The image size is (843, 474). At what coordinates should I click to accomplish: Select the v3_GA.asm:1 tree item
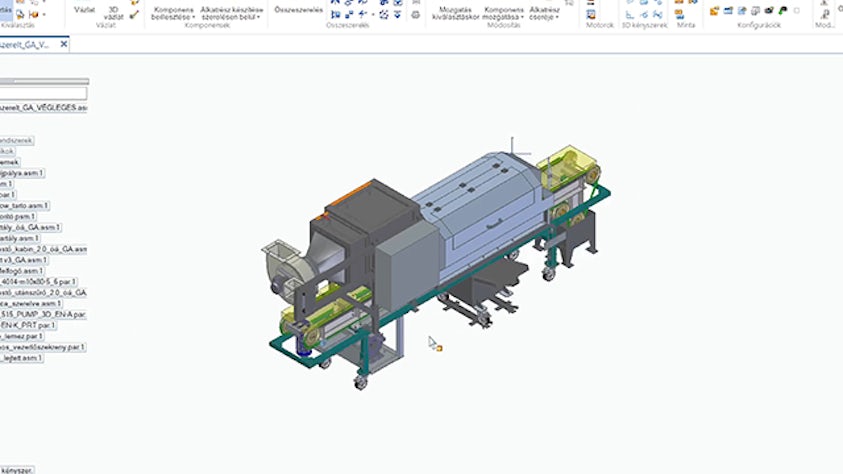coord(24,260)
